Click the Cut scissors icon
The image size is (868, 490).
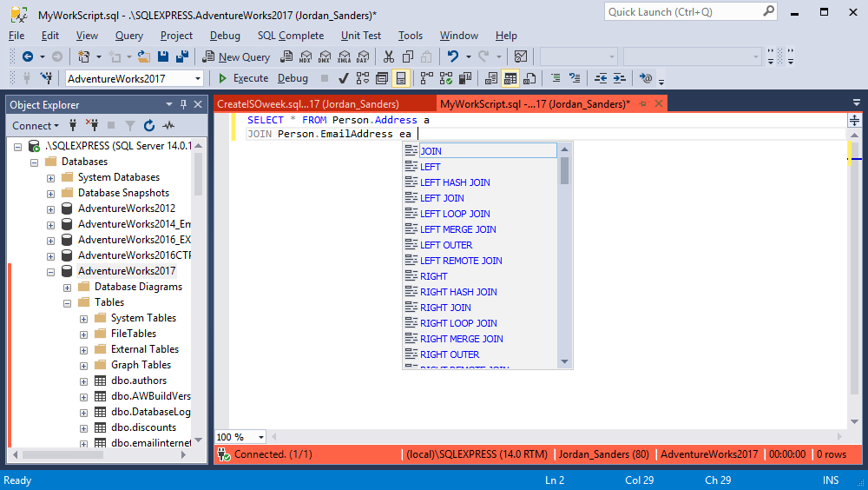tap(389, 56)
